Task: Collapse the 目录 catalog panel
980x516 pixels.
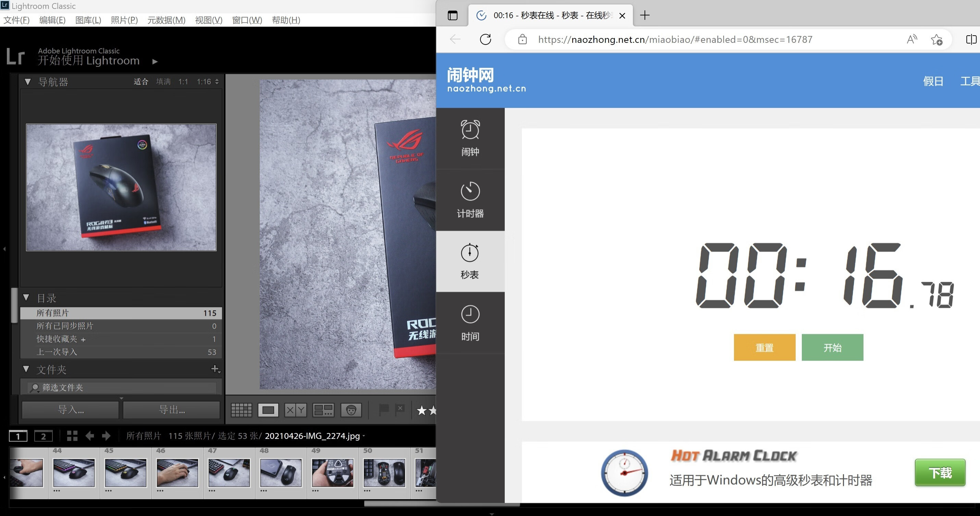Action: click(26, 298)
